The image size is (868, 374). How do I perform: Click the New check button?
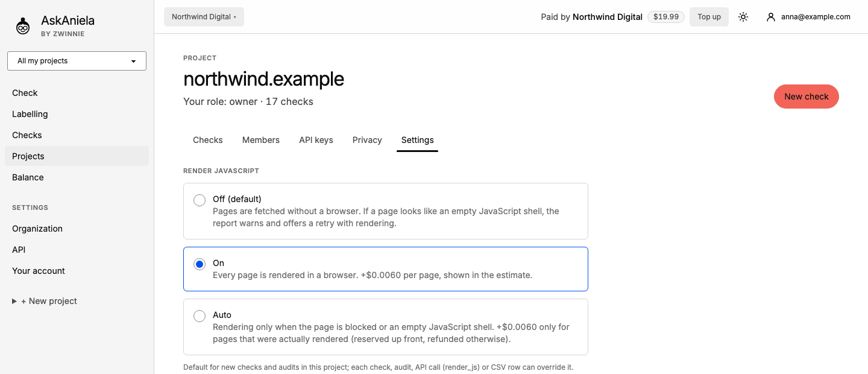coord(807,97)
